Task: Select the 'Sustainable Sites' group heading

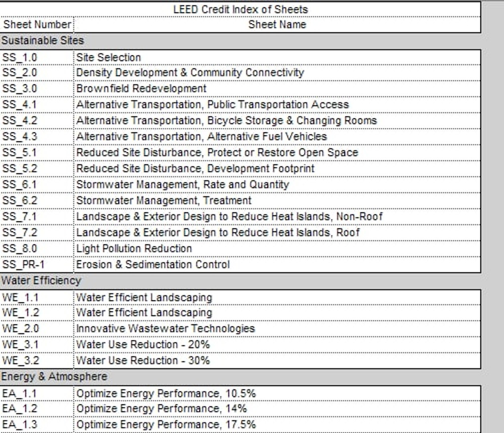Action: coord(43,40)
